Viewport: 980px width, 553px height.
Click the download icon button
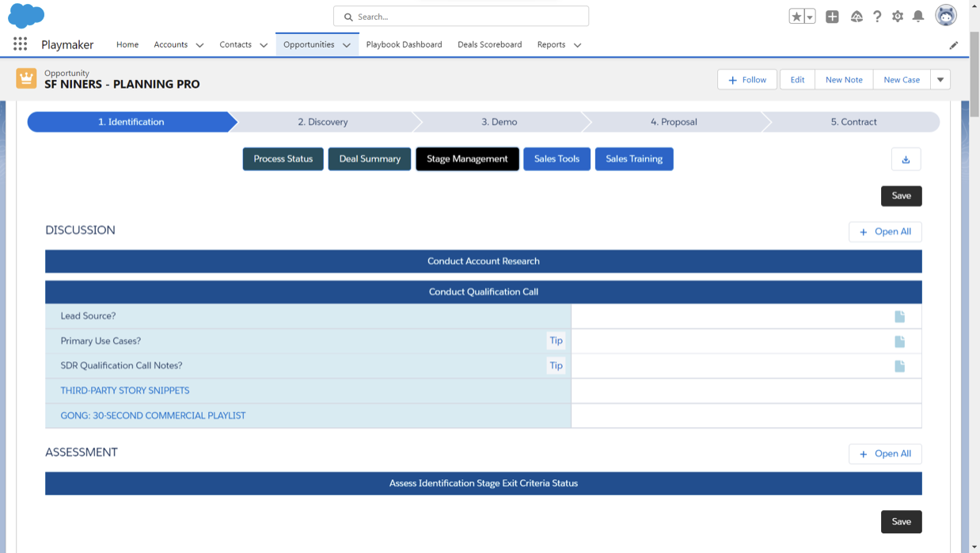click(x=906, y=159)
